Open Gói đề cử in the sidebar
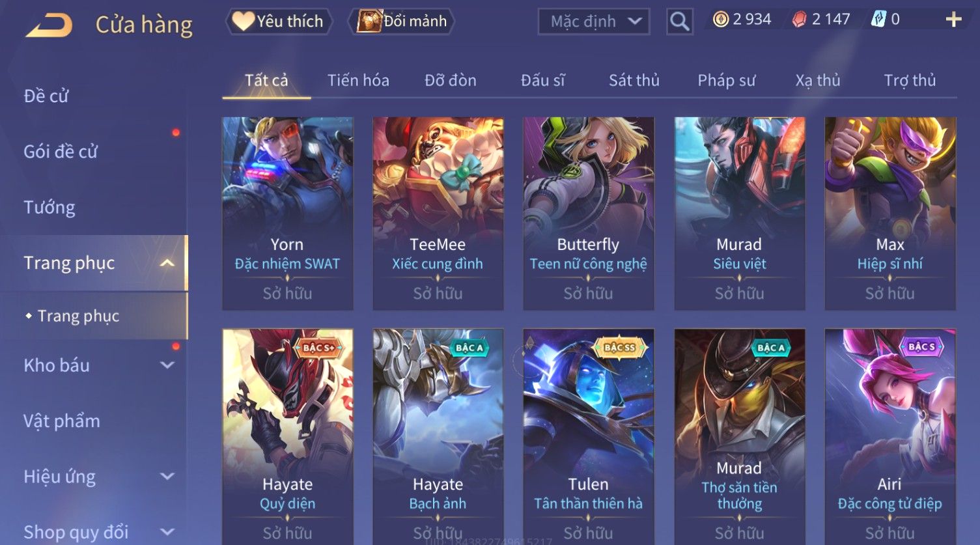The image size is (980, 545). (x=61, y=152)
